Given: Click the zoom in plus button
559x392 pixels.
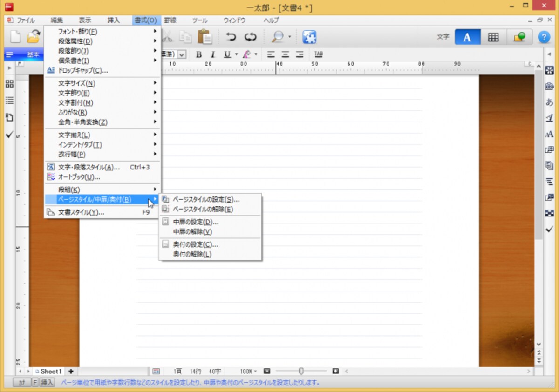Looking at the screenshot, I should (x=335, y=371).
